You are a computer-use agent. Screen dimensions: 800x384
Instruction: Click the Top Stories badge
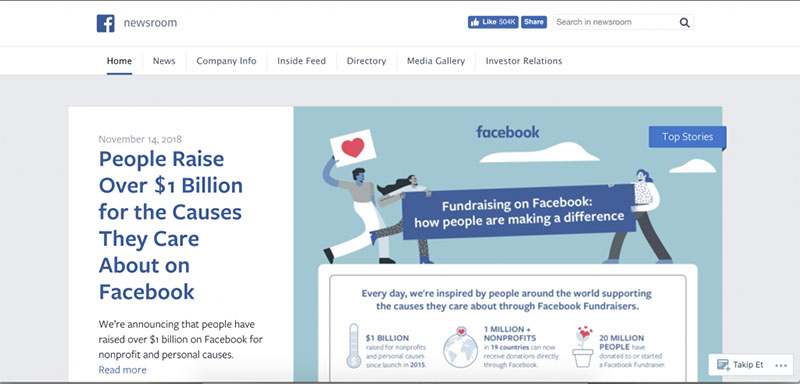pos(687,137)
